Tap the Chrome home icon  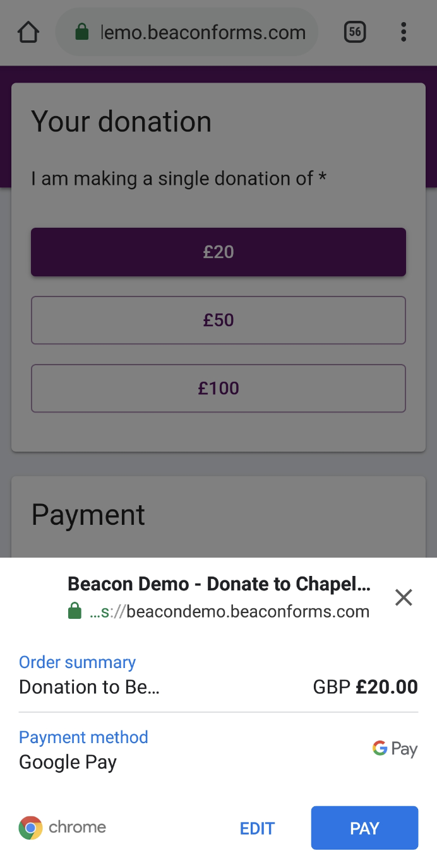[x=28, y=32]
